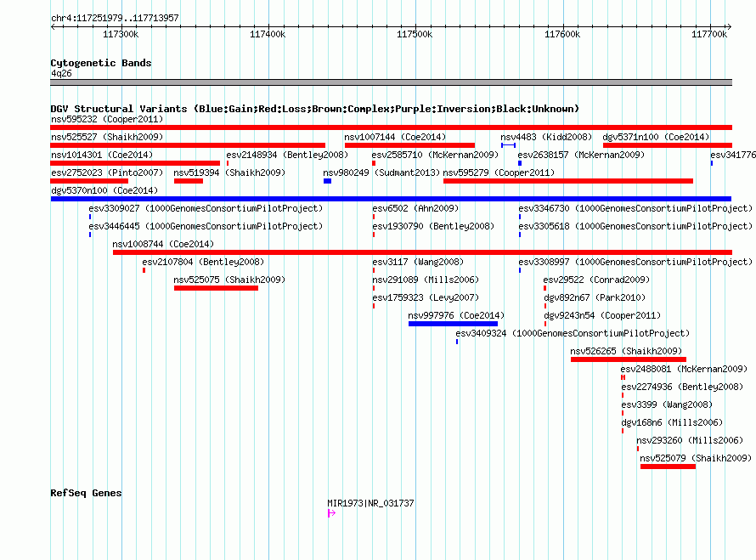Select esv2752023 (Pinto2007) loss bar
Image resolution: width=756 pixels, height=560 pixels.
coord(89,181)
